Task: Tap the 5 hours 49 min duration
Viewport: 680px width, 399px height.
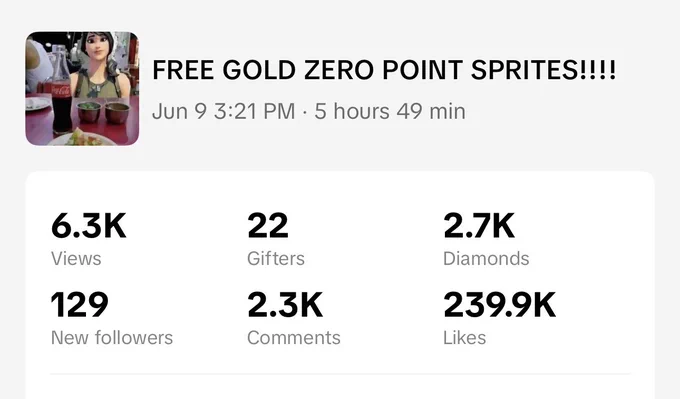Action: [390, 111]
